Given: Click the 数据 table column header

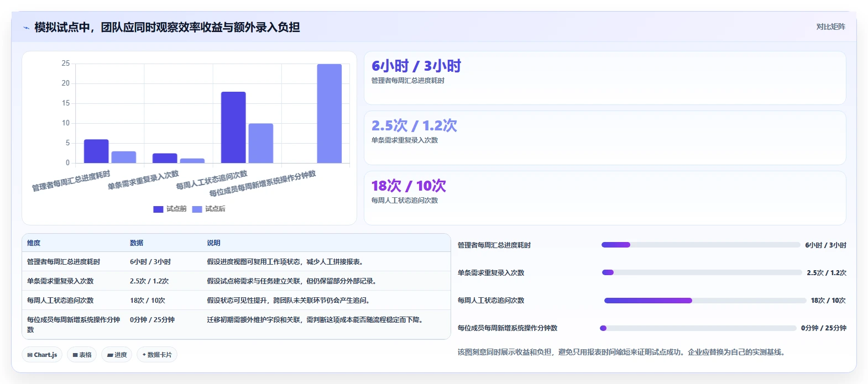Looking at the screenshot, I should (x=137, y=243).
